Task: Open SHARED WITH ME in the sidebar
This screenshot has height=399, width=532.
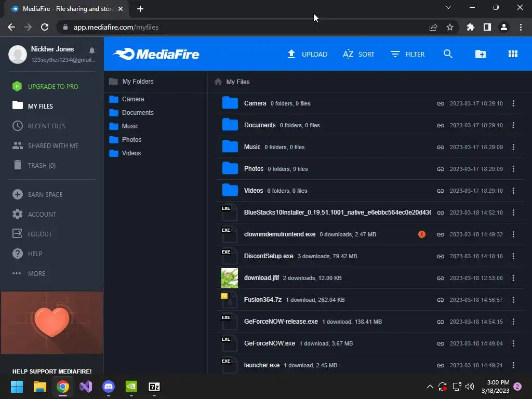Action: click(45, 145)
